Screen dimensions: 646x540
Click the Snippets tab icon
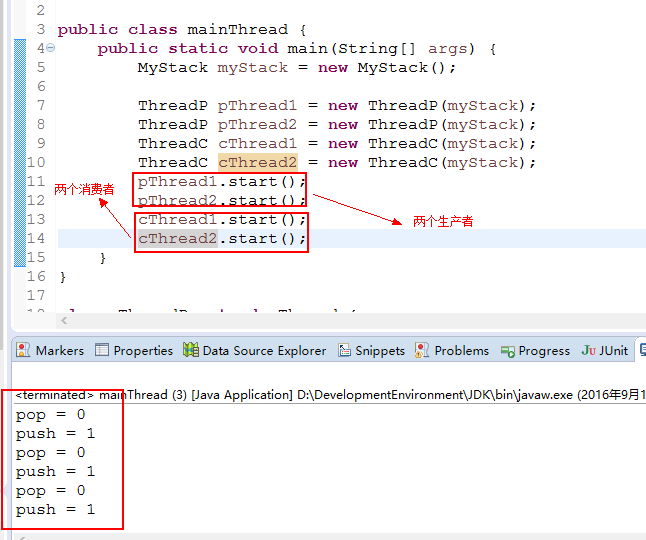click(x=344, y=350)
